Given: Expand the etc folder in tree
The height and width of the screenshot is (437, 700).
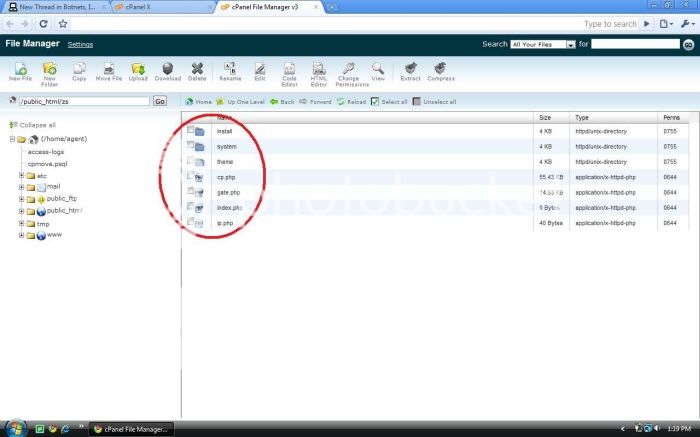Looking at the screenshot, I should (x=21, y=175).
